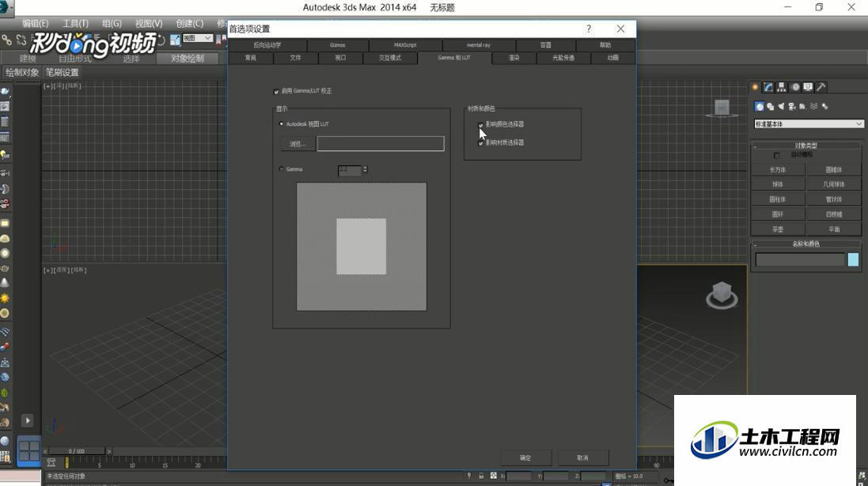Select the Cameras category icon
This screenshot has width=868, height=486.
792,106
